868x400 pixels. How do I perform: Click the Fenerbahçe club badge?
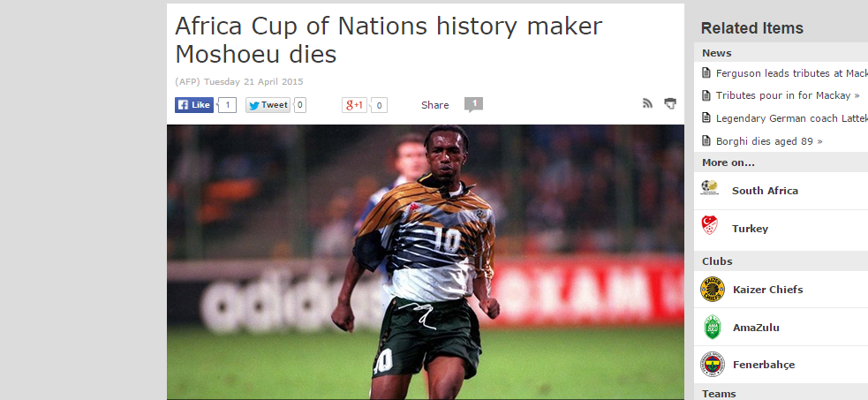pos(712,365)
